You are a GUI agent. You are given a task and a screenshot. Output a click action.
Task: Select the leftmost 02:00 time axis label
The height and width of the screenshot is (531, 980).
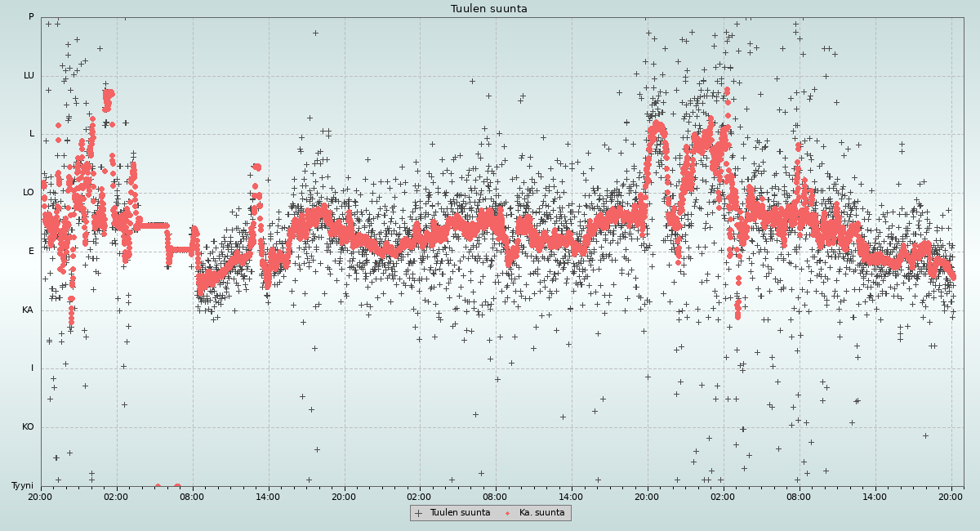pos(116,496)
